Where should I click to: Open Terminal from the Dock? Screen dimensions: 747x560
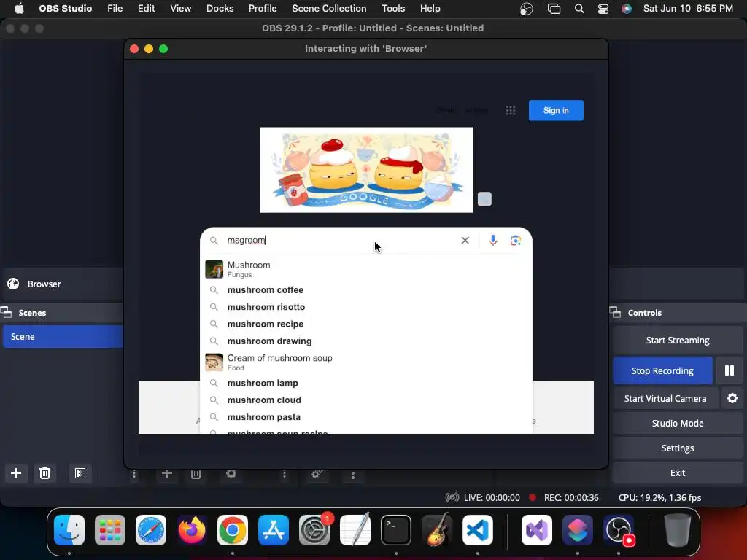click(396, 530)
